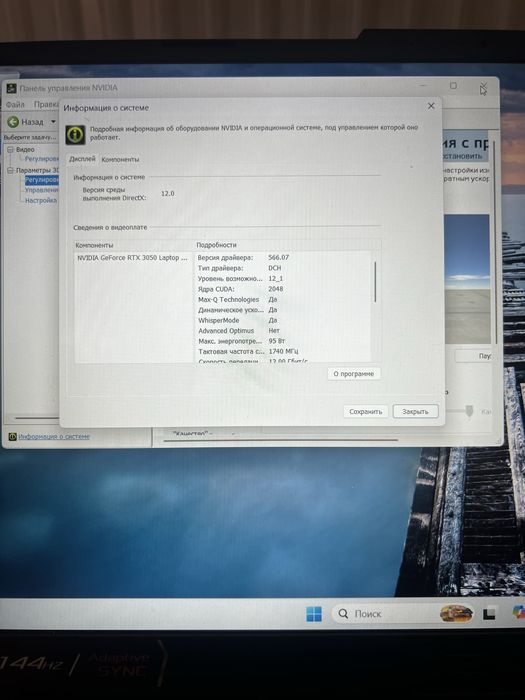Select the highlighted Регулировка item under Параметры 3D
The width and height of the screenshot is (525, 700).
42,180
